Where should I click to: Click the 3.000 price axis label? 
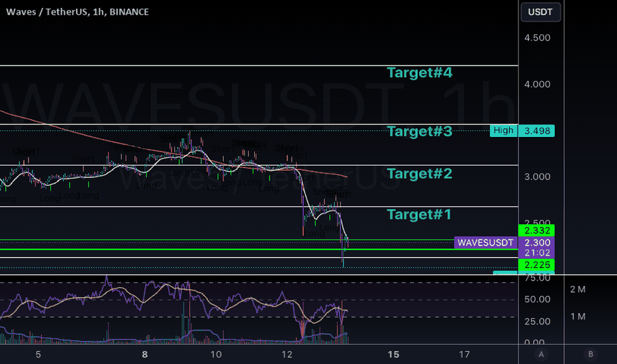[537, 177]
